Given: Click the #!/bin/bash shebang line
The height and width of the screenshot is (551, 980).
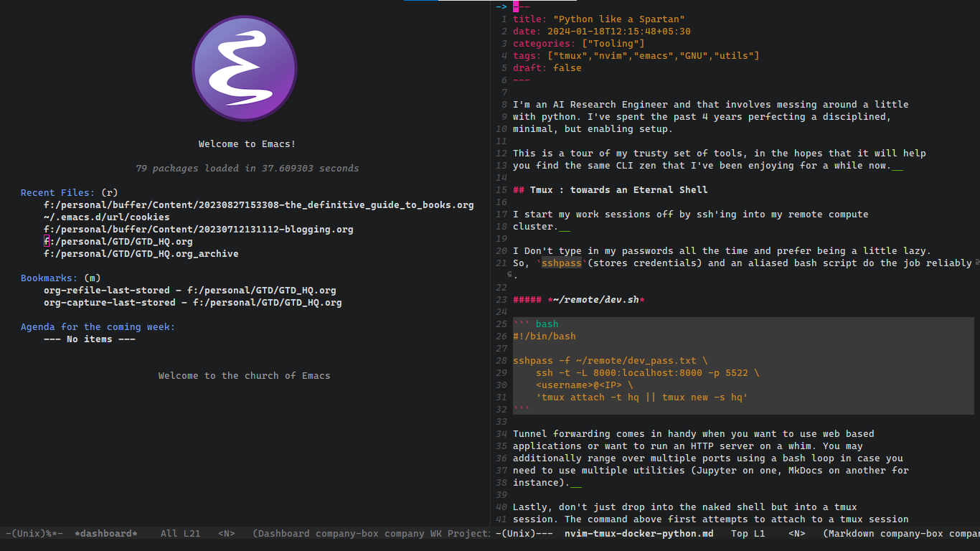Looking at the screenshot, I should point(545,336).
